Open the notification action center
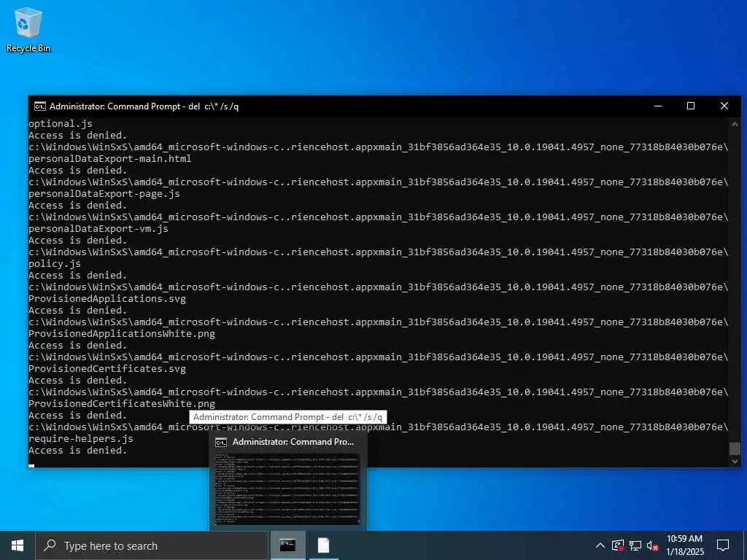 (x=723, y=545)
